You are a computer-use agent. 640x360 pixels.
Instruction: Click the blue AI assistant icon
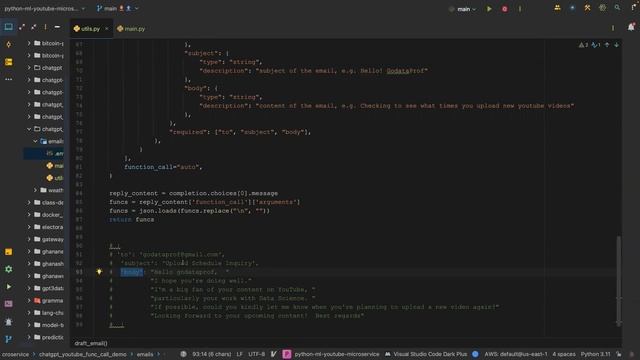[572, 8]
